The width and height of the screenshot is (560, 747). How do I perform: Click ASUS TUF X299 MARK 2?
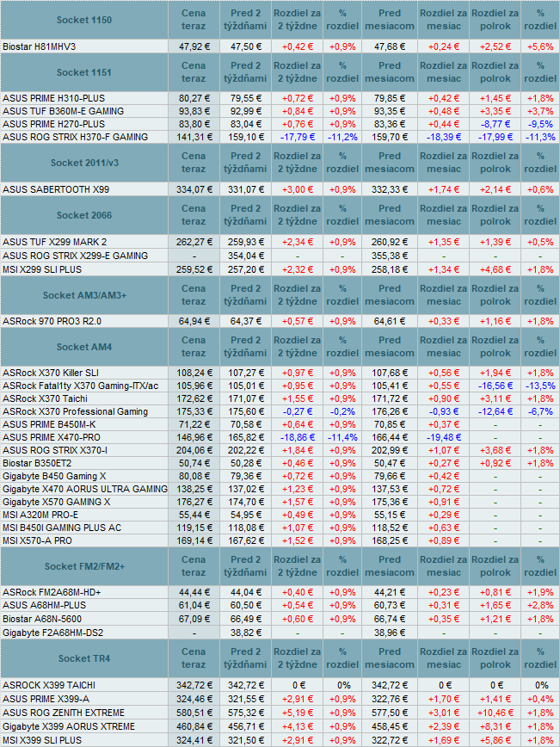(x=54, y=242)
